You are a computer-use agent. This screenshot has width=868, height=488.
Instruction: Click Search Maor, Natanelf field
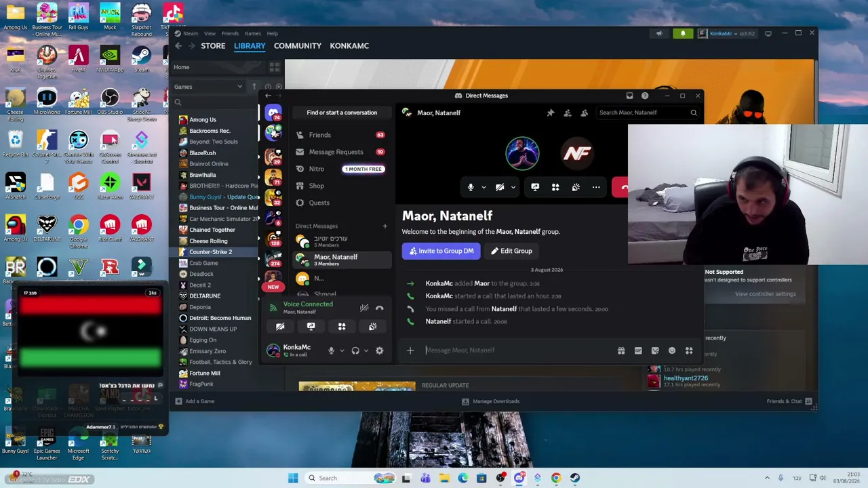pyautogui.click(x=648, y=113)
